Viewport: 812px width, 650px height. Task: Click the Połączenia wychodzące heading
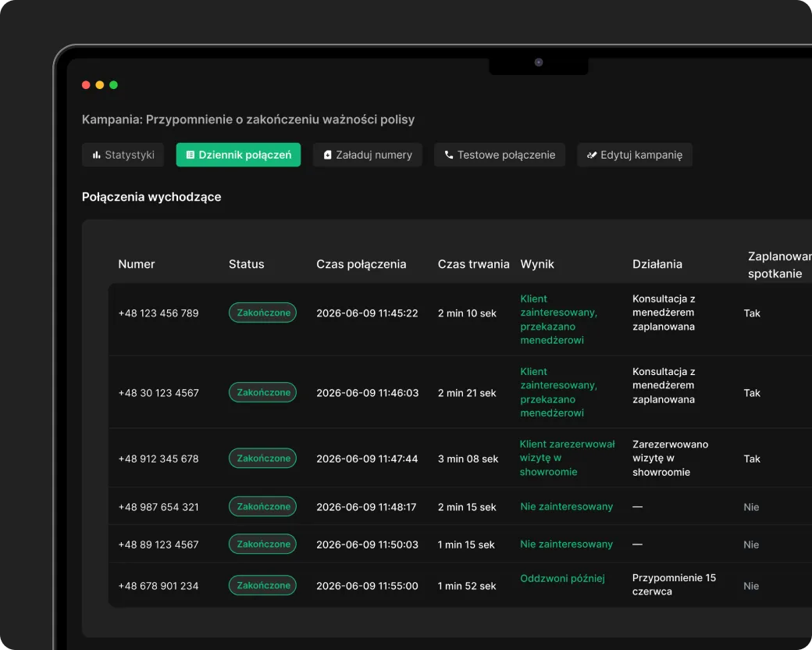coord(151,197)
